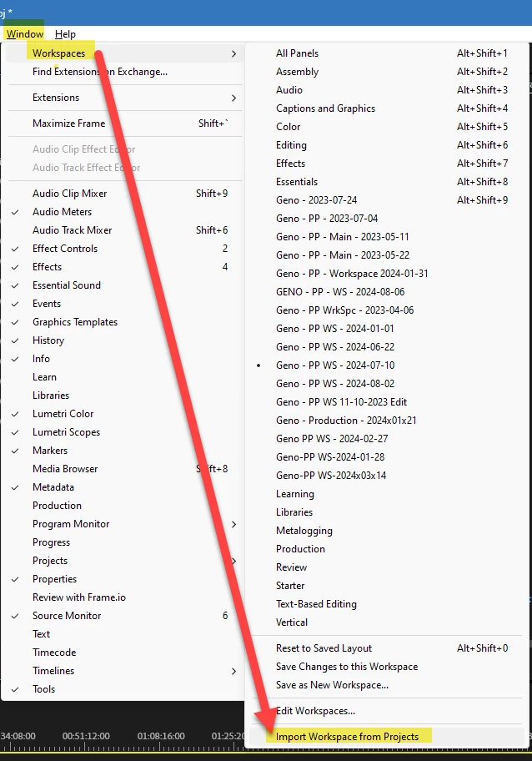Open the Timecode panel

124,653
